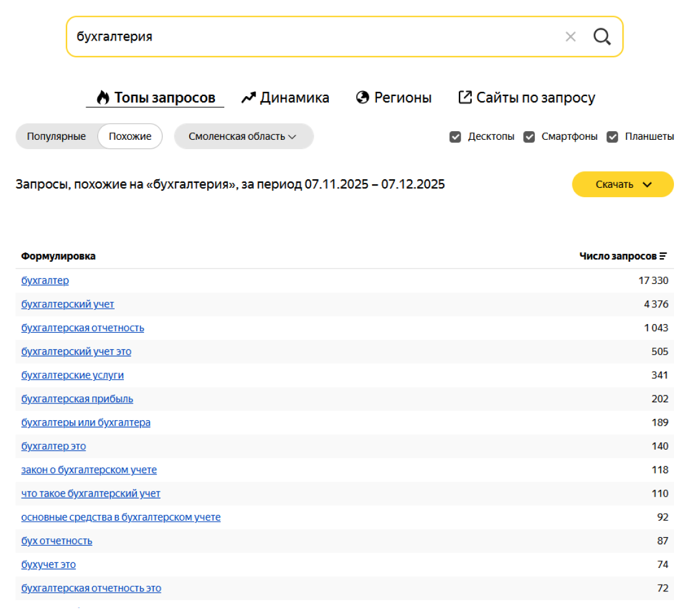Open основные средства в бухгалтерском учете link
690x616 pixels.
tap(121, 518)
